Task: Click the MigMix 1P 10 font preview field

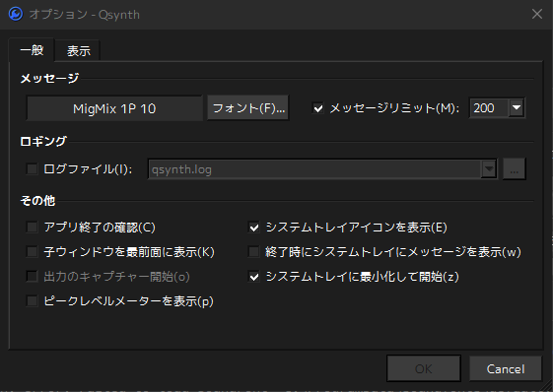Action: pyautogui.click(x=114, y=108)
